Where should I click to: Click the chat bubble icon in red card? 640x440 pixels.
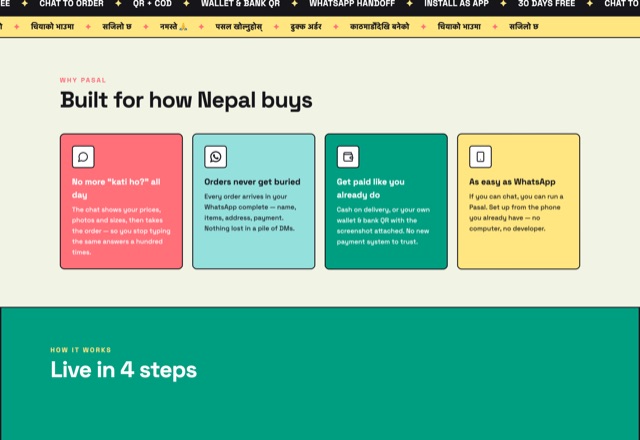tap(83, 157)
